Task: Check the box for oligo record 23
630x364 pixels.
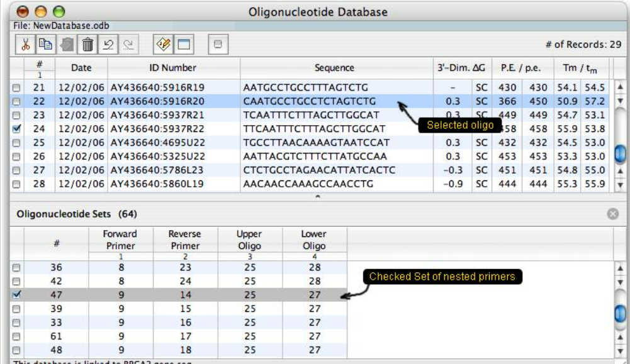Action: [16, 115]
